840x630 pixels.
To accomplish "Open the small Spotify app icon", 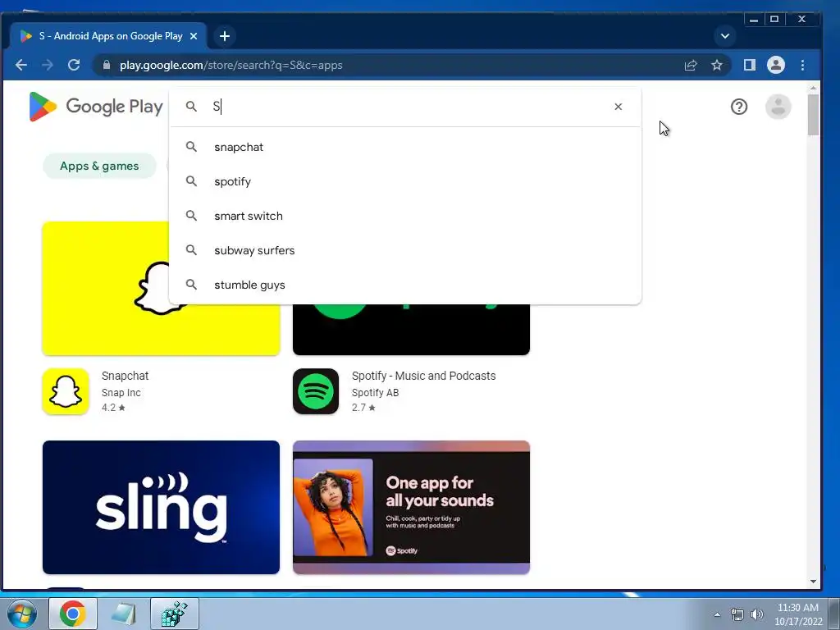I will click(x=316, y=391).
